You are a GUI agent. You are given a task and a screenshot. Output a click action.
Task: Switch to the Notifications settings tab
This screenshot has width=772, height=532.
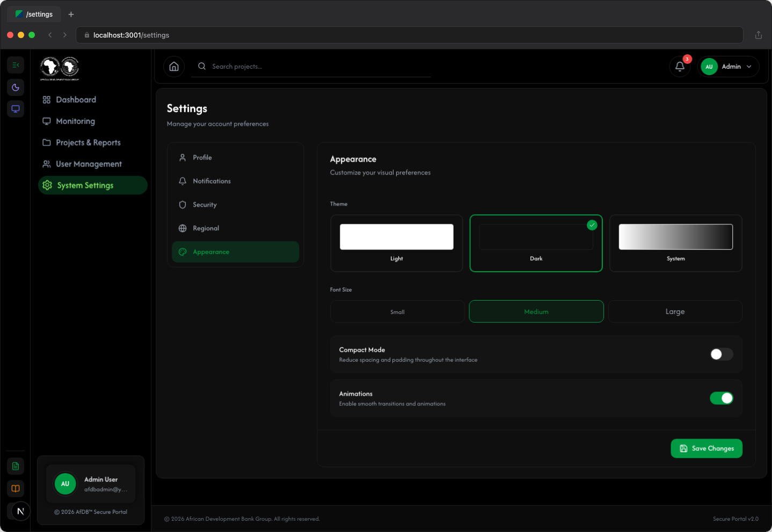[235, 181]
